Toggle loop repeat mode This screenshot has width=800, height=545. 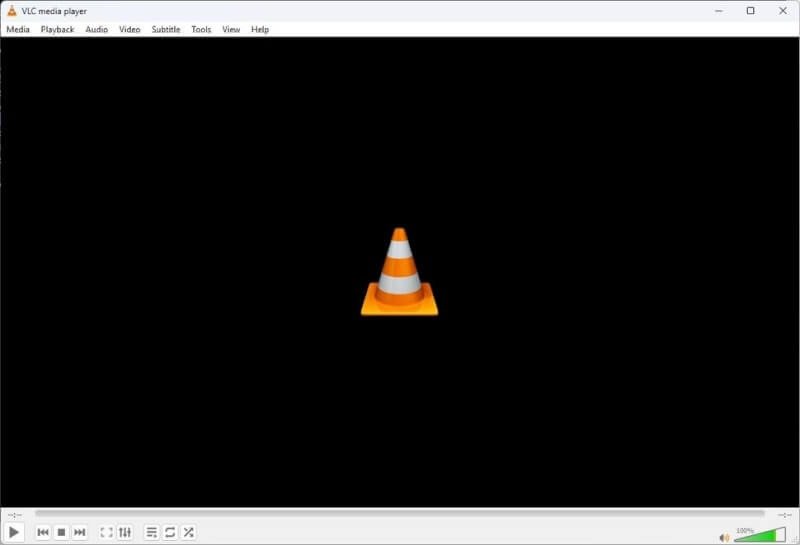tap(170, 532)
